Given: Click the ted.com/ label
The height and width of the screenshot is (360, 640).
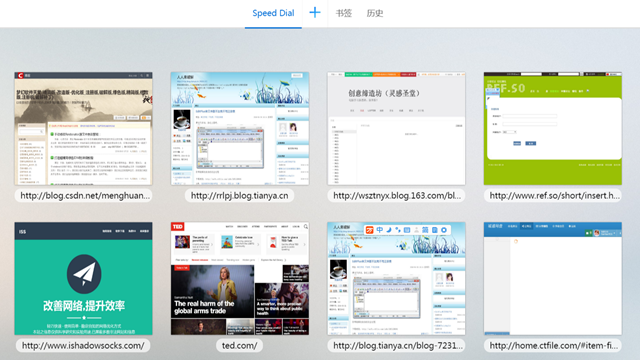Looking at the screenshot, I should (x=240, y=346).
